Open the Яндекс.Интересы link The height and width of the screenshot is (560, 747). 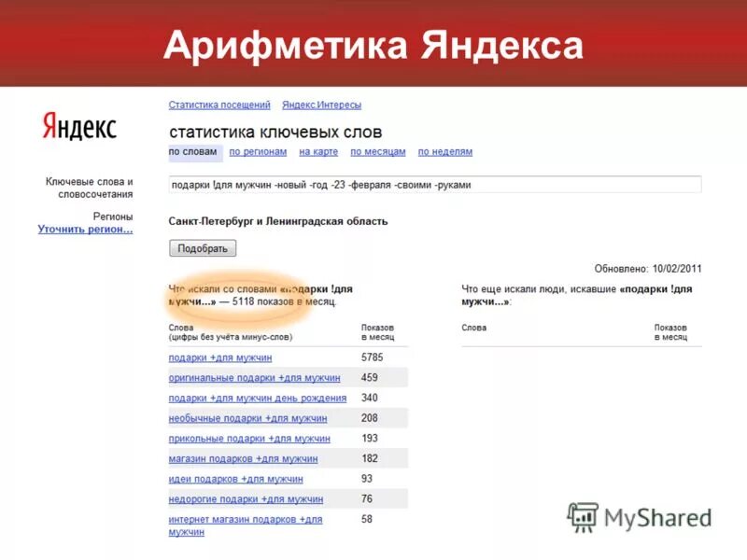tap(321, 105)
